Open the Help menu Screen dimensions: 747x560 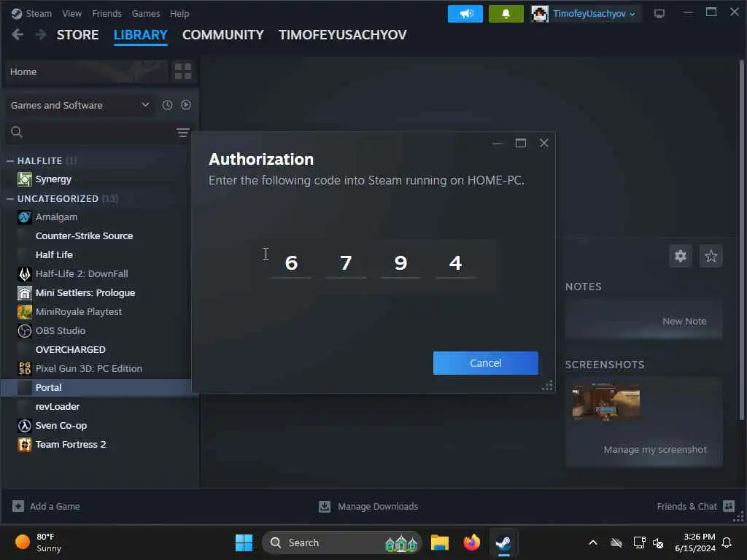(179, 13)
